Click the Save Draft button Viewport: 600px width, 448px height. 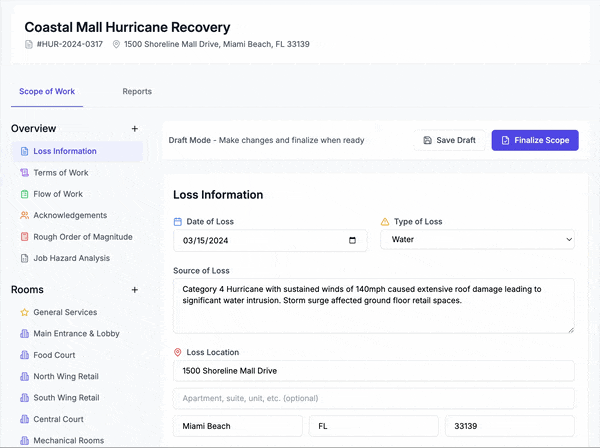click(x=449, y=140)
